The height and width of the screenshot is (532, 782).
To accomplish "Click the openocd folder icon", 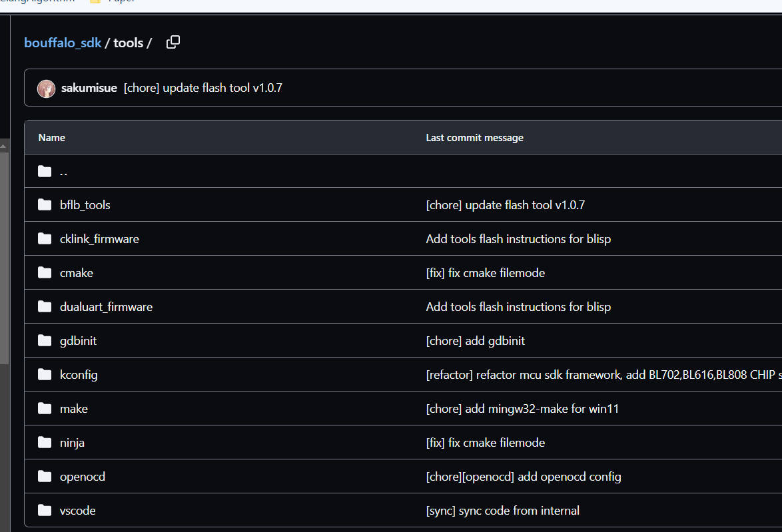I will (x=45, y=477).
